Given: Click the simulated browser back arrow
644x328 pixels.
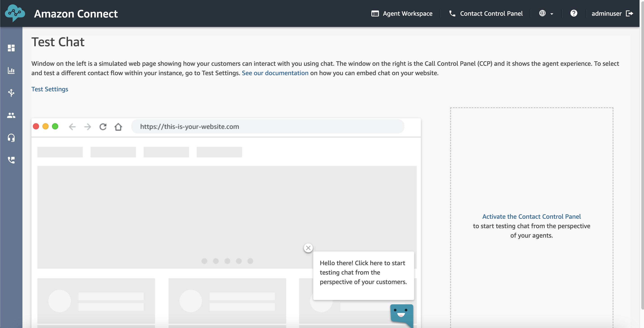Looking at the screenshot, I should click(72, 127).
